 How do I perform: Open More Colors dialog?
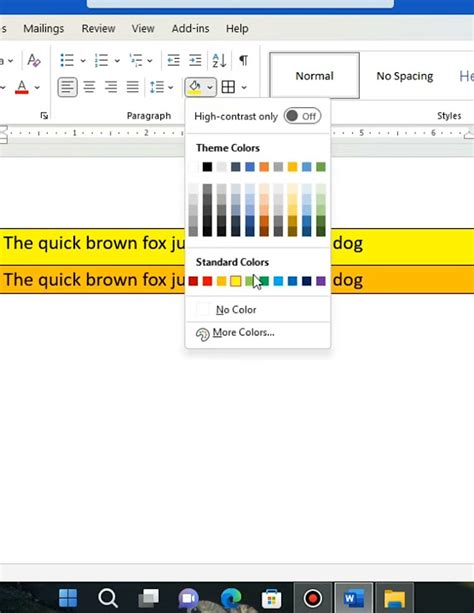(258, 333)
